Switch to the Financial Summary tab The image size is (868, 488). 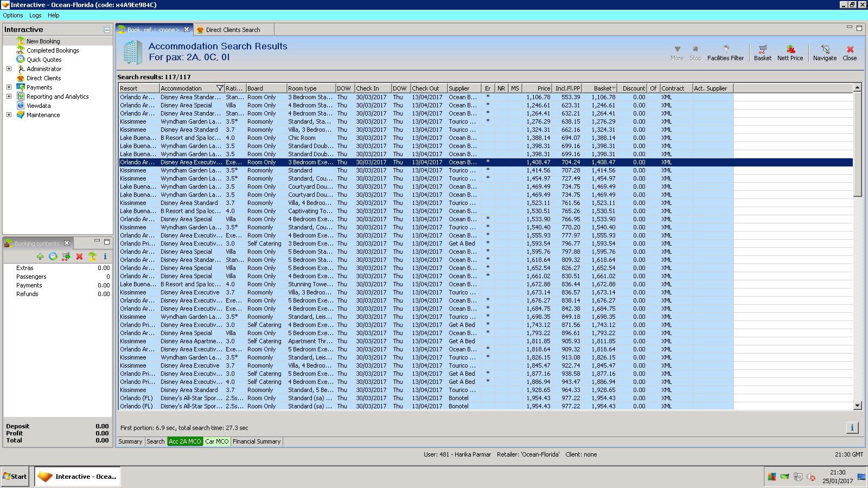pos(257,441)
